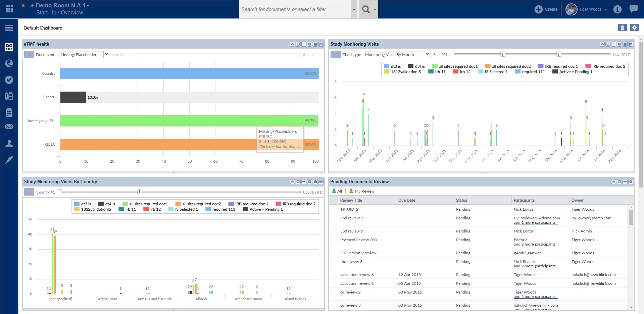Open the apps grid menu
Image resolution: width=644 pixels, height=314 pixels.
point(9,9)
